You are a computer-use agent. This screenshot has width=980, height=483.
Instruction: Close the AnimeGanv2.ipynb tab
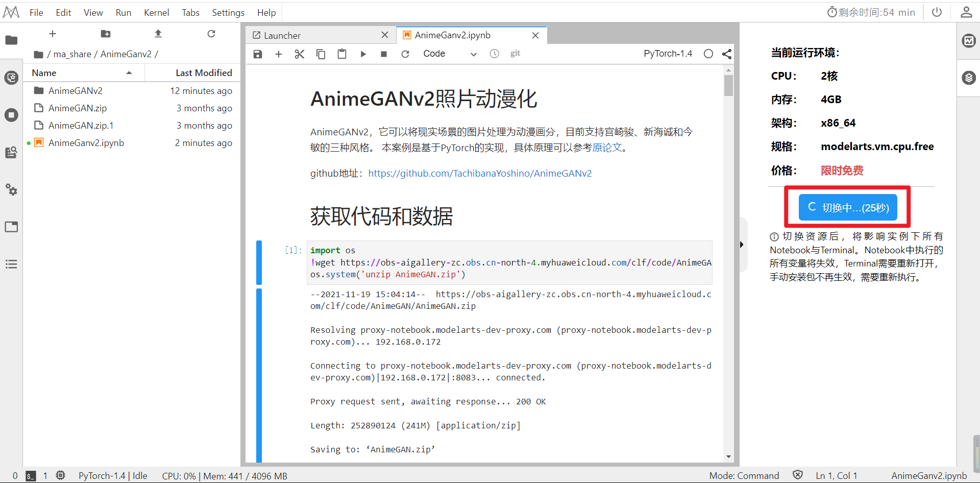point(535,35)
